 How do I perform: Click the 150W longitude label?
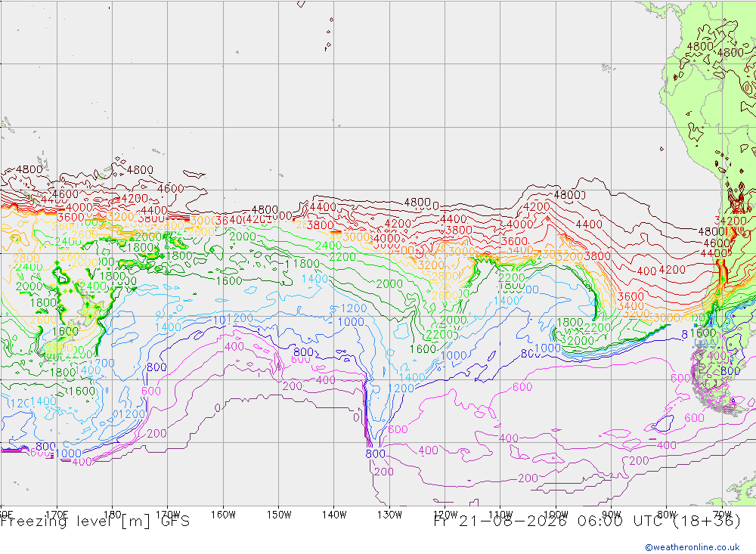(279, 515)
